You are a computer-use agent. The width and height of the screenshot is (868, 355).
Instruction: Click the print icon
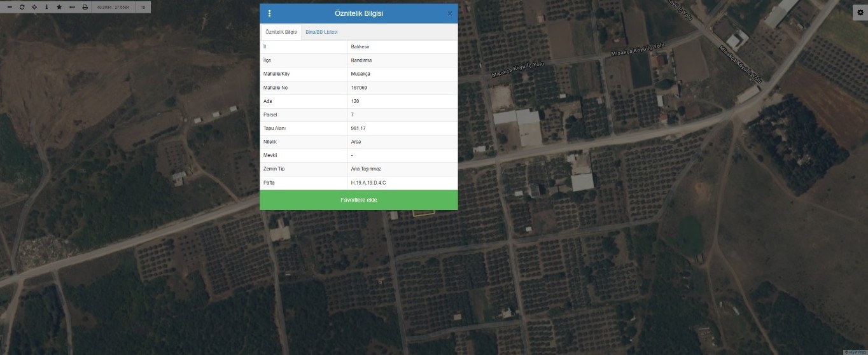point(85,7)
